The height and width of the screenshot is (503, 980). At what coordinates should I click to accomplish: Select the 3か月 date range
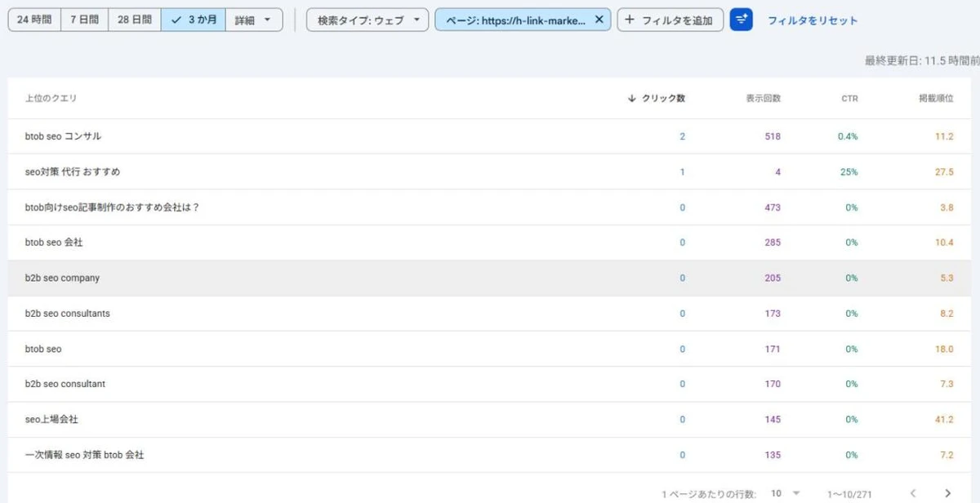click(x=194, y=20)
